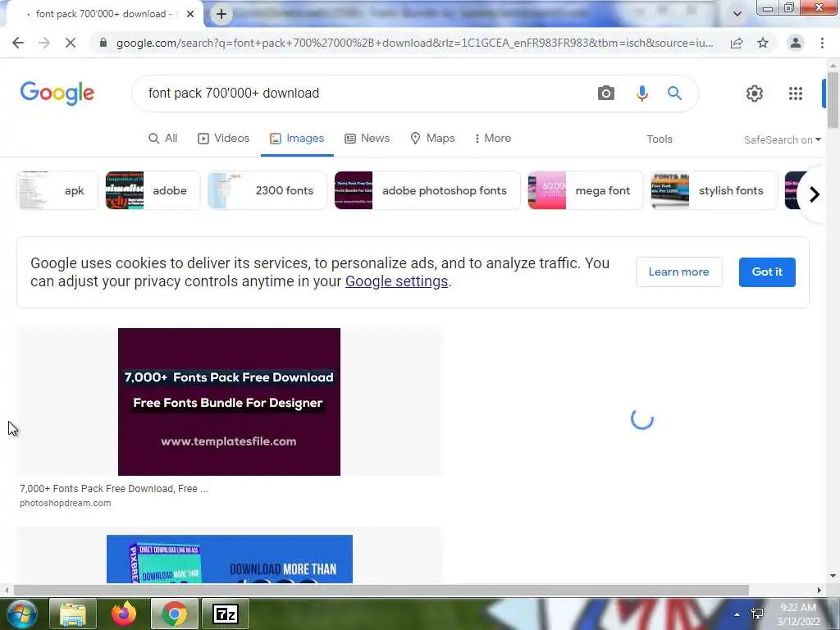This screenshot has width=840, height=630.
Task: Click the scroll right arrow at bottom
Action: [x=819, y=590]
